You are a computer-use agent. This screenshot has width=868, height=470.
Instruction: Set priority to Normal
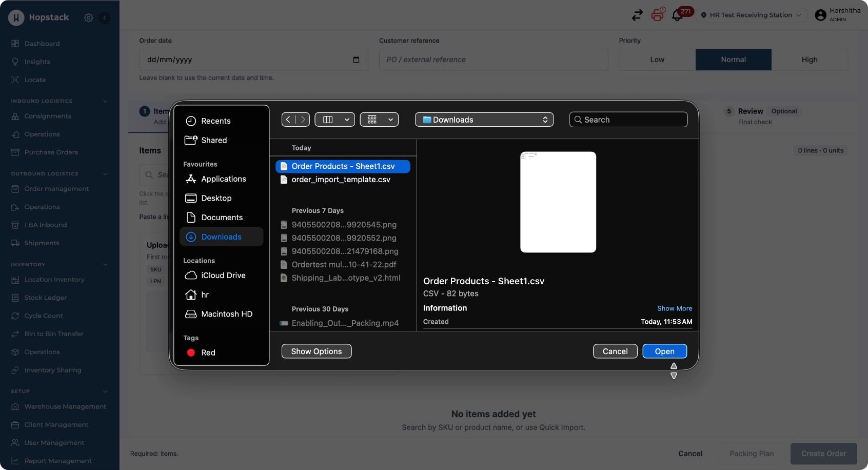coord(733,60)
